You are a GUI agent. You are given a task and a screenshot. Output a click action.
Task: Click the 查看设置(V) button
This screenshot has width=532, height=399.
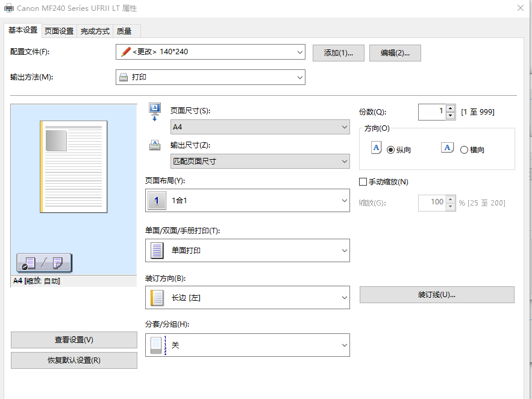click(74, 340)
